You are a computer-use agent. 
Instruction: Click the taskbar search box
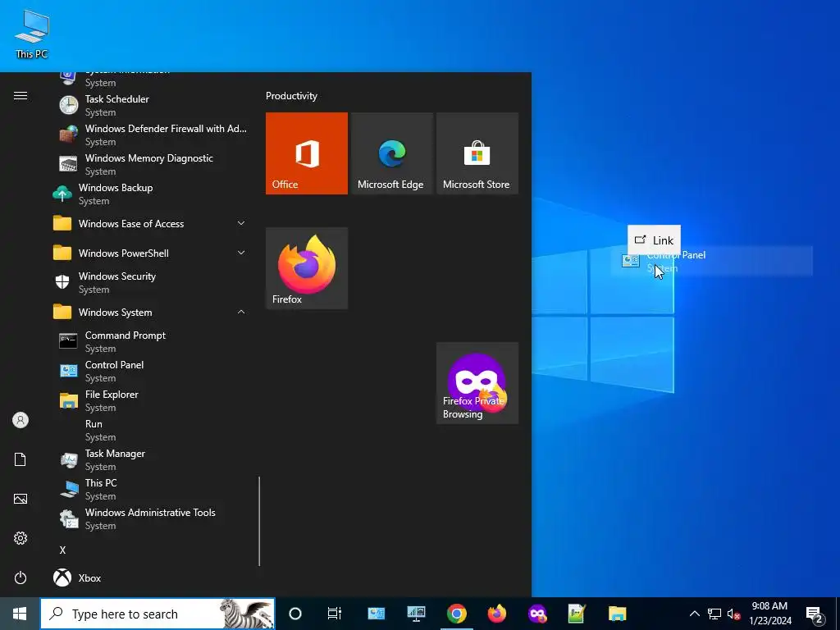[157, 614]
